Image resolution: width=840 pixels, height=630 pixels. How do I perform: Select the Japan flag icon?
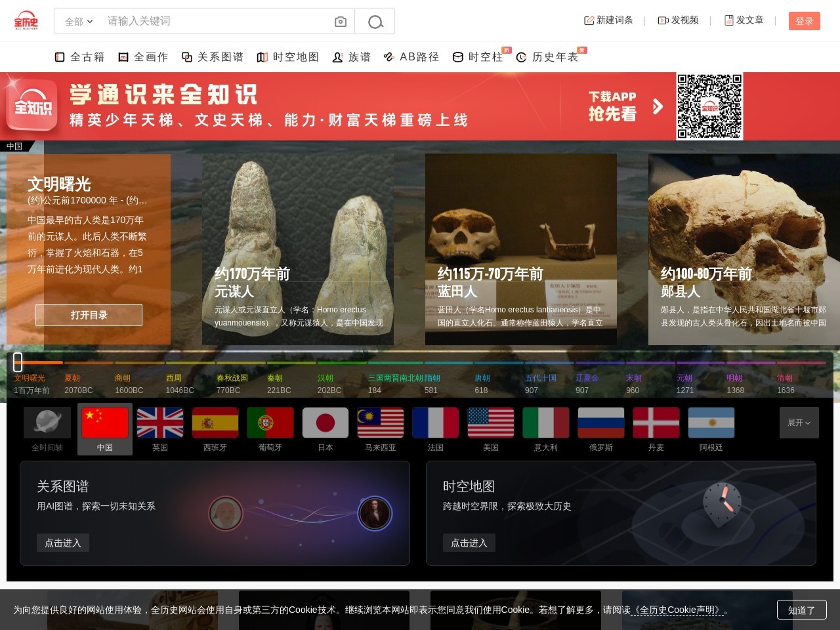(x=325, y=423)
